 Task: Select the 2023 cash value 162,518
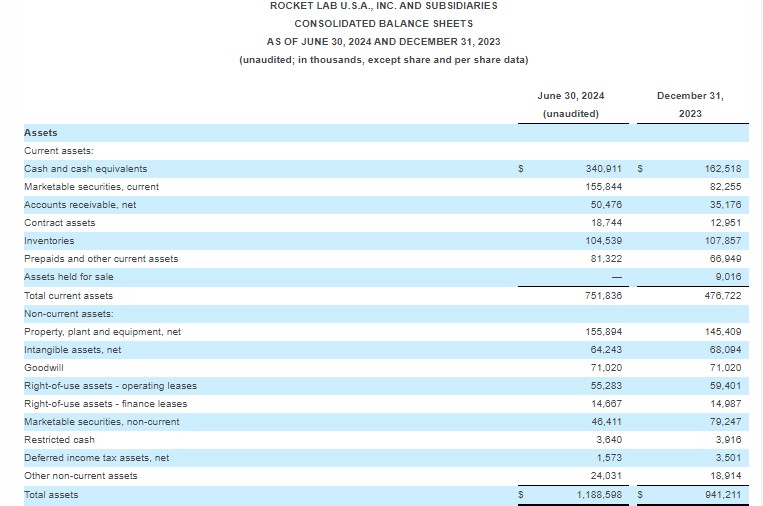(720, 169)
